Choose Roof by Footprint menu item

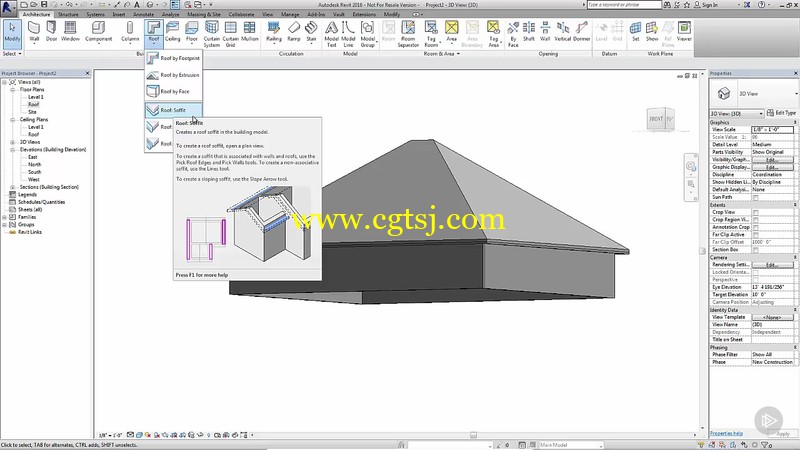pos(173,58)
